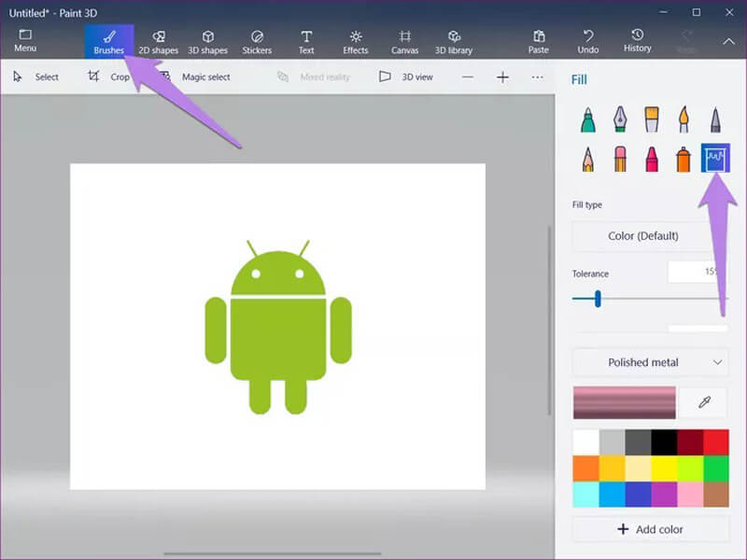Pick the eyedropper tool

tap(704, 402)
